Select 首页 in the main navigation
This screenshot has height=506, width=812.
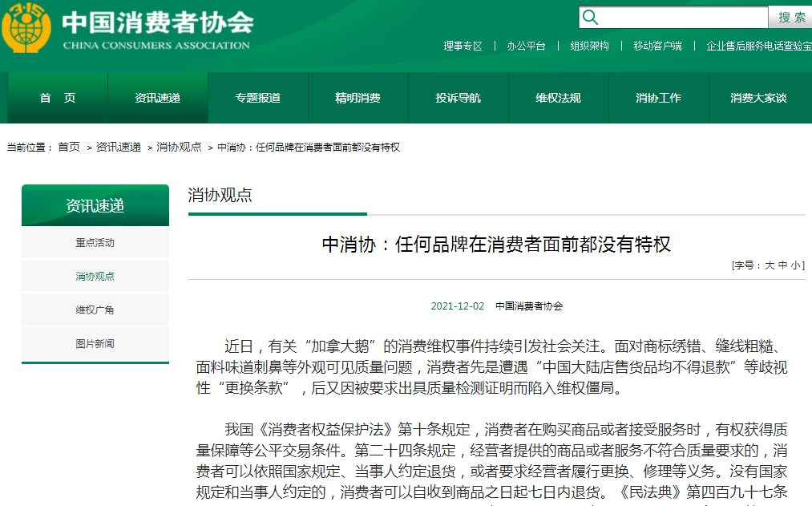coord(58,98)
